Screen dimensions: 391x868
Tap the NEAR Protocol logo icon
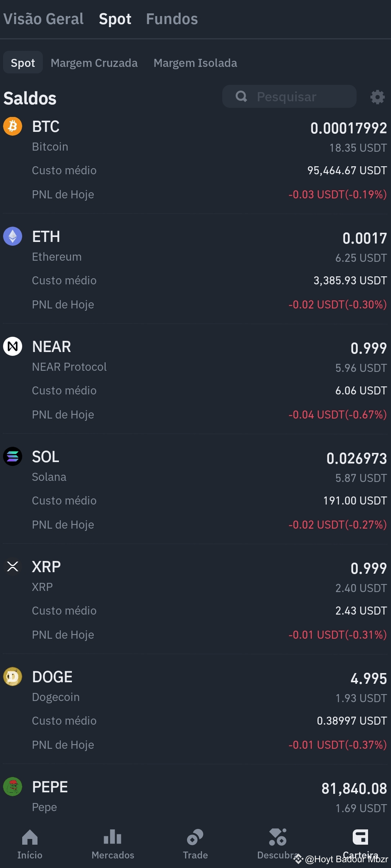(13, 346)
